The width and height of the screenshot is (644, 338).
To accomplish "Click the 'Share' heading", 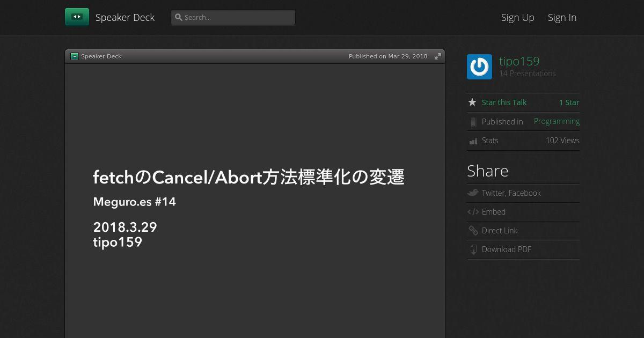I will (487, 171).
